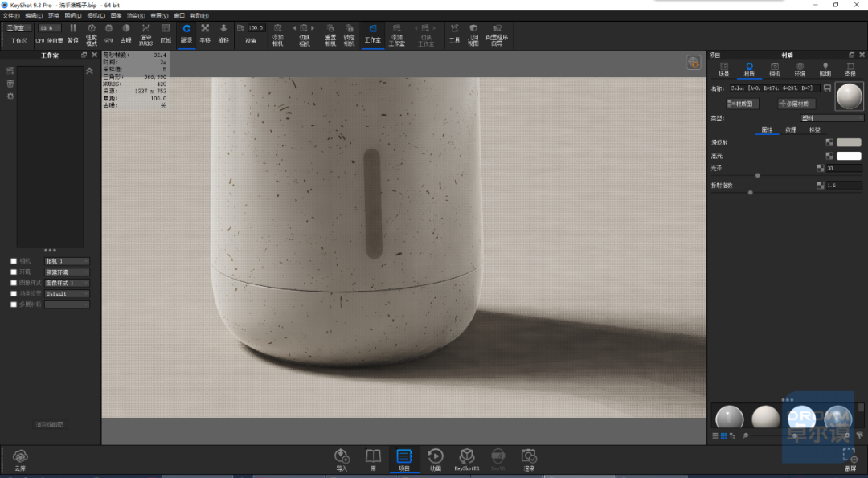Tick the 环境 checkbox in studio panel
Screen dimensions: 868x478
(14, 272)
